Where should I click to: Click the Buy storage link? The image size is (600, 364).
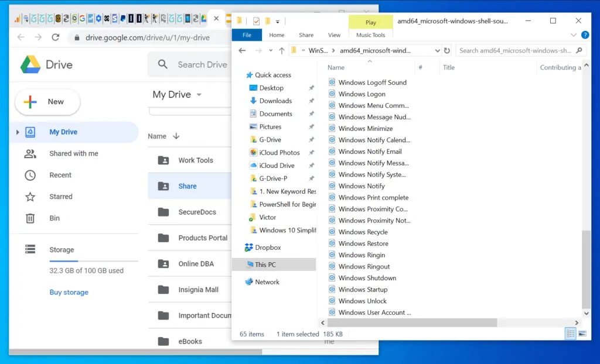click(69, 292)
